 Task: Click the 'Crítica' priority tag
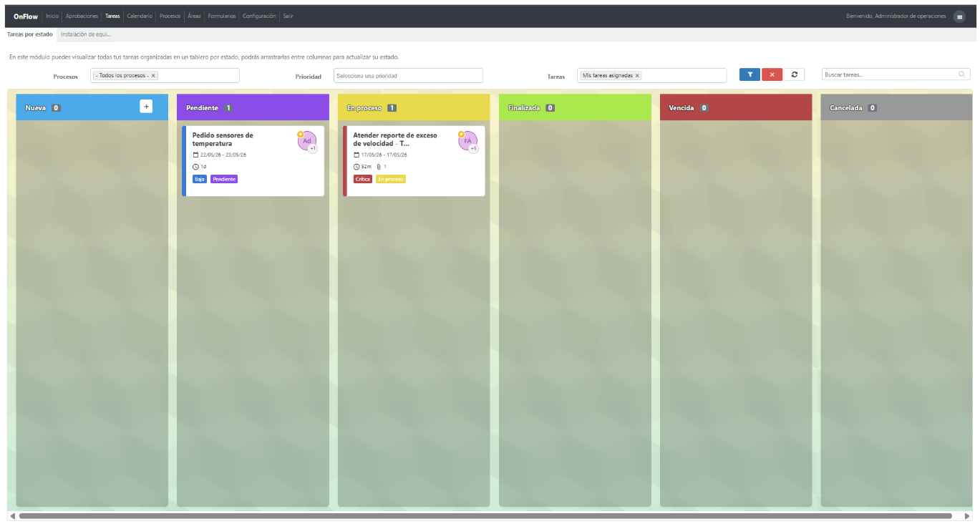coord(363,179)
